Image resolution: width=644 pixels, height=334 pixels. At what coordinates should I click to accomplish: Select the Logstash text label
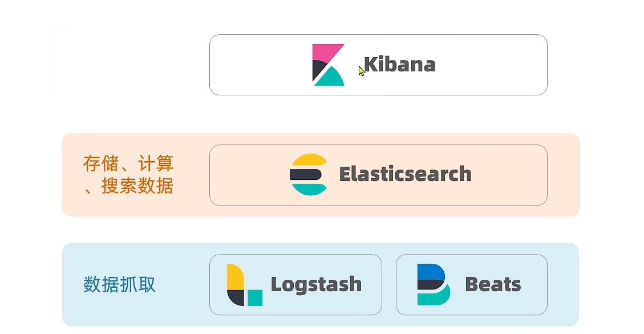coord(316,284)
